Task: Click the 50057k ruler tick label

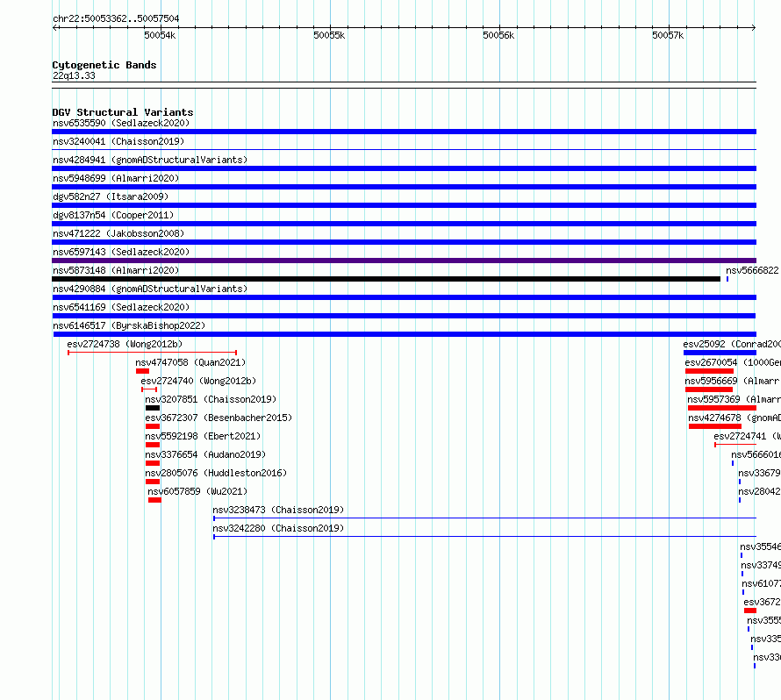Action: (668, 35)
